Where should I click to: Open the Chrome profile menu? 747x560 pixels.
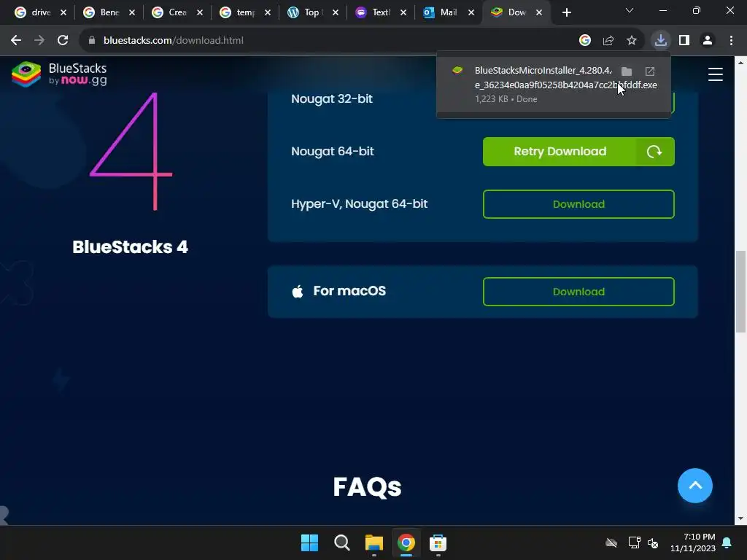[x=708, y=41]
